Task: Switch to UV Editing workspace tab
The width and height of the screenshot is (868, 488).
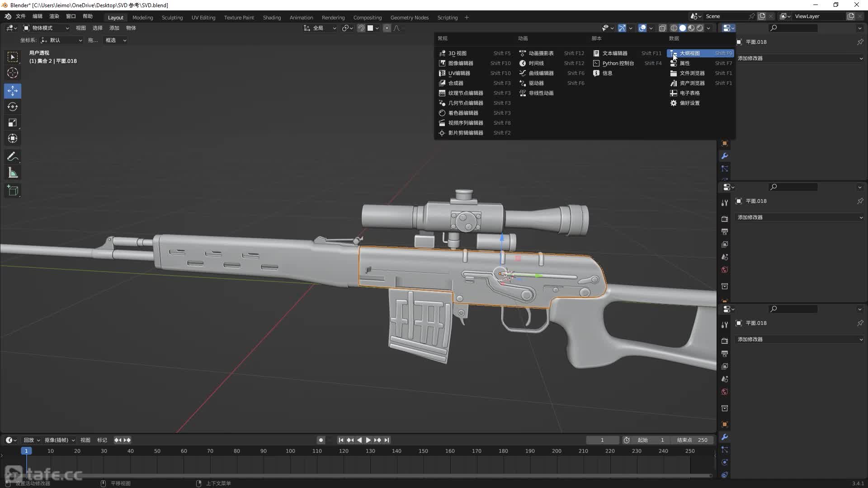Action: click(x=203, y=18)
